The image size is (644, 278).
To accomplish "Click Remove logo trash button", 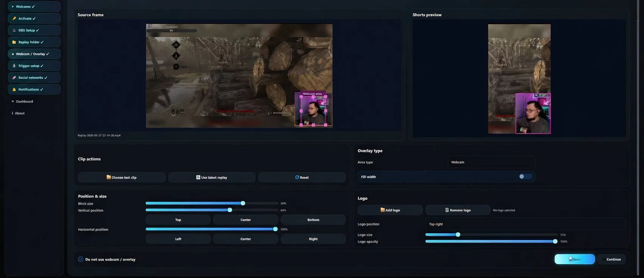I will click(458, 210).
